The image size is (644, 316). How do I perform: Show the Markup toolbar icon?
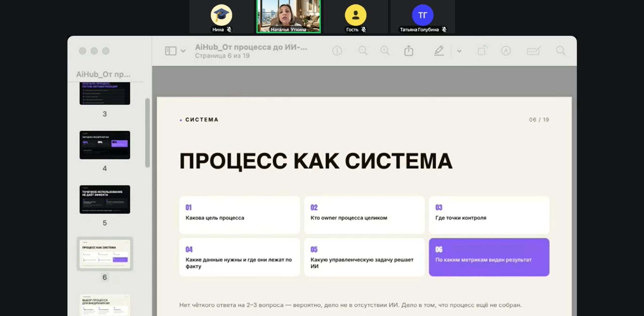tap(506, 51)
